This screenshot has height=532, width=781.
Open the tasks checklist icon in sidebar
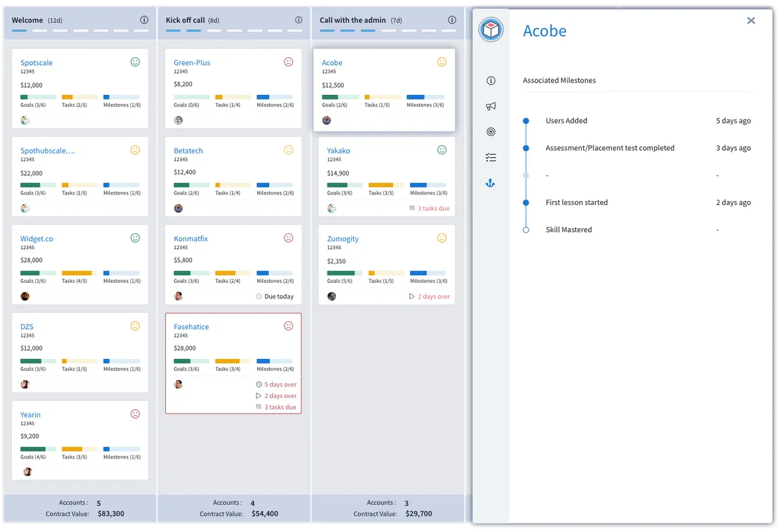(x=491, y=157)
